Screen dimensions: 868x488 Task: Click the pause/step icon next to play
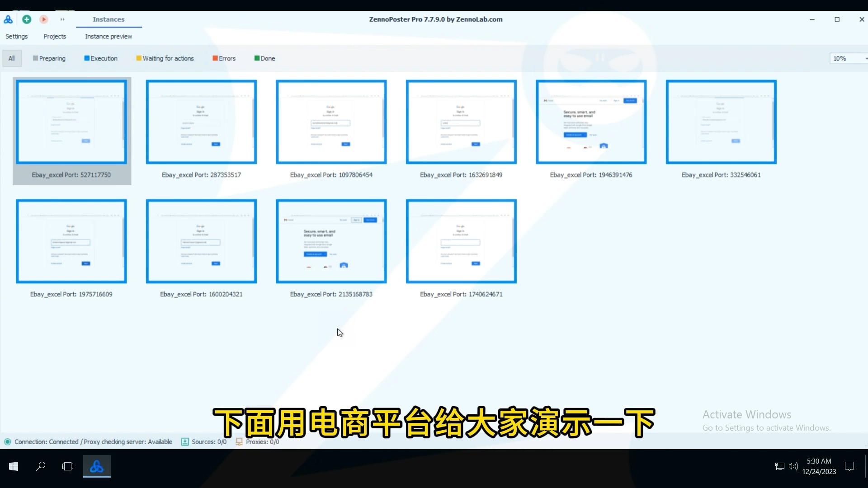pyautogui.click(x=62, y=19)
